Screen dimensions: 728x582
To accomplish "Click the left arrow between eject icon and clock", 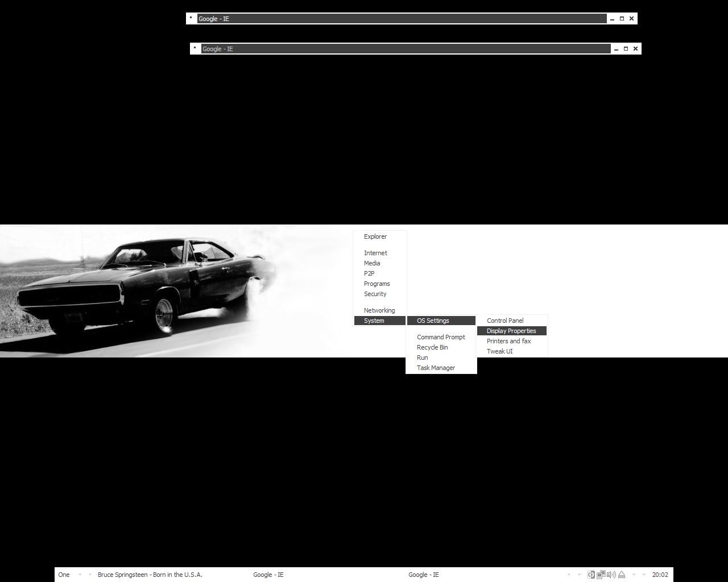I will point(634,575).
